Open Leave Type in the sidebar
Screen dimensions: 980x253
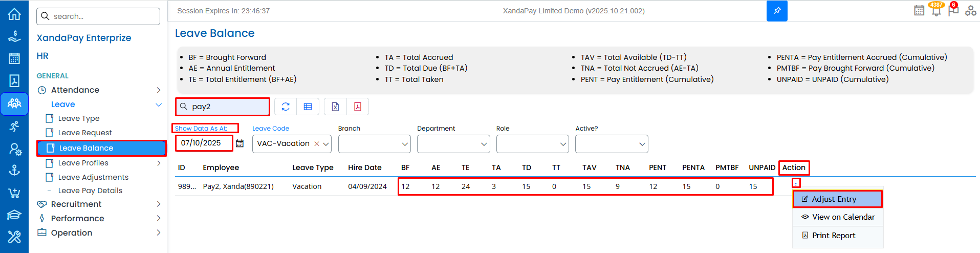pos(78,118)
